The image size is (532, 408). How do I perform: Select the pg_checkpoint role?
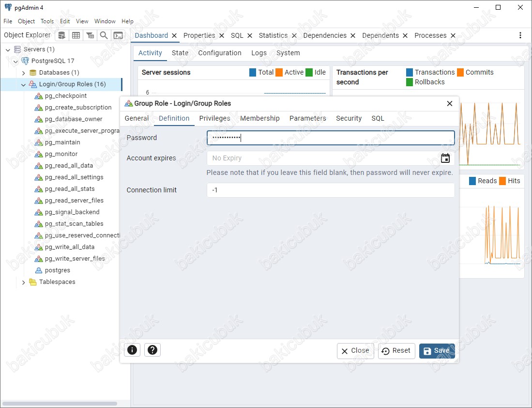65,96
